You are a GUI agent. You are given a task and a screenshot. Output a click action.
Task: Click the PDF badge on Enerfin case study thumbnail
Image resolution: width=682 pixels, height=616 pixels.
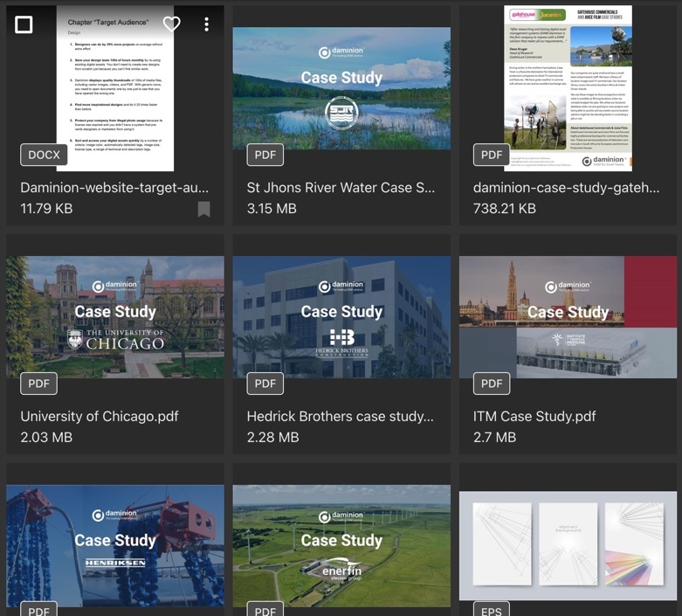point(265,609)
